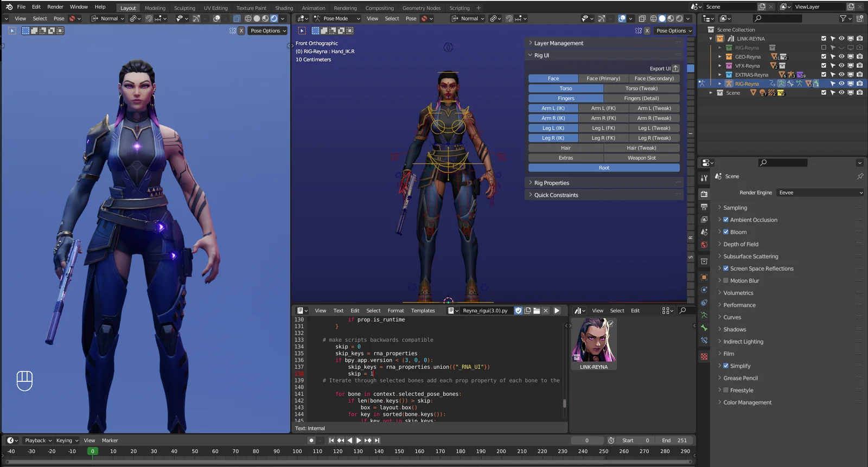Screen dimensions: 868x467
Task: Click the current frame marker at 0
Action: (93, 451)
